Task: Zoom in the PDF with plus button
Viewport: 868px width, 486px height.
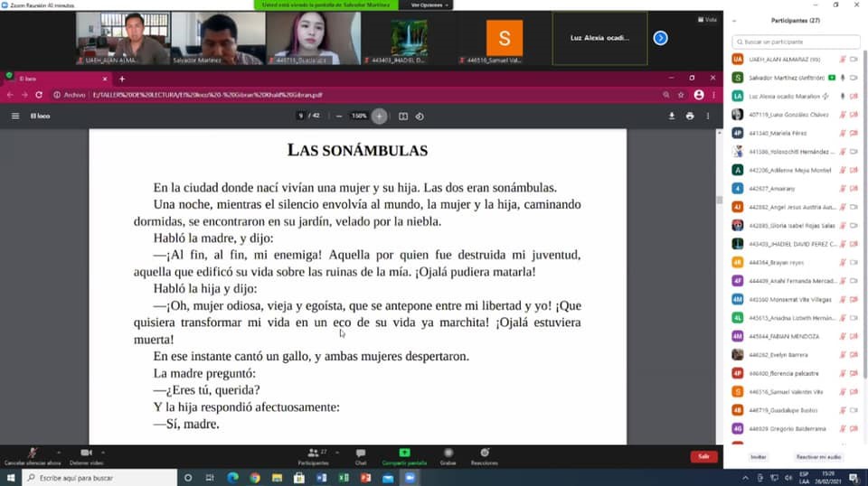Action: tap(379, 117)
